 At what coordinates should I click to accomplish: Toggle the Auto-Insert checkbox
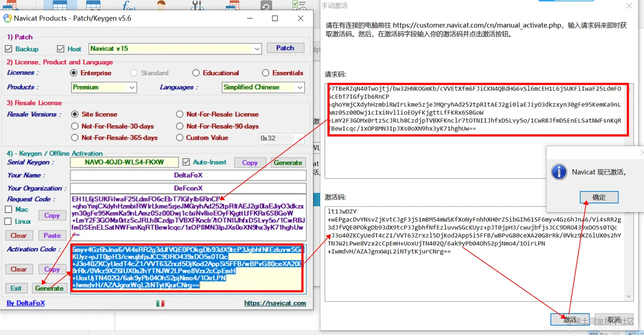pos(186,162)
